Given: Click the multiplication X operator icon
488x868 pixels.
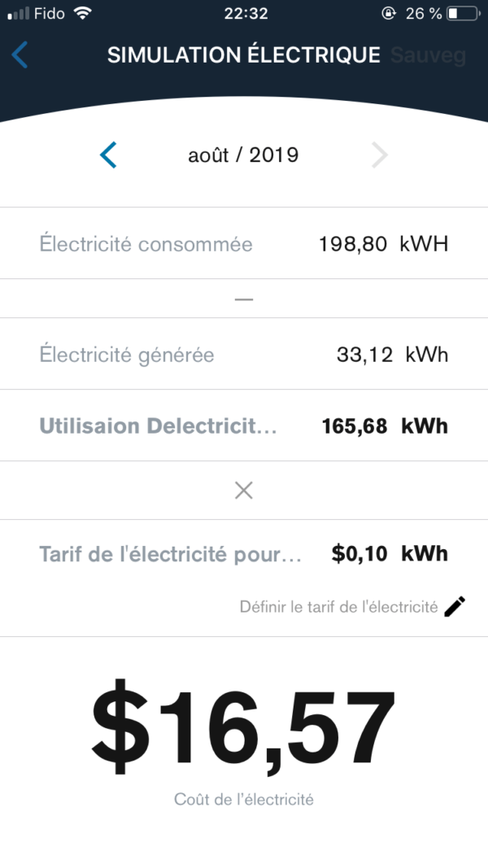Looking at the screenshot, I should coord(244,491).
